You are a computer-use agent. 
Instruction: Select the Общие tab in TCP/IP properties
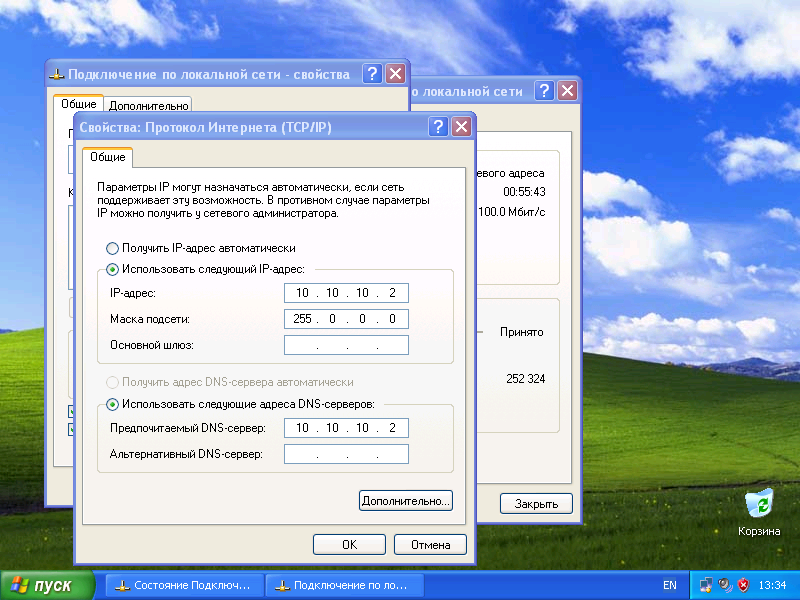click(108, 157)
